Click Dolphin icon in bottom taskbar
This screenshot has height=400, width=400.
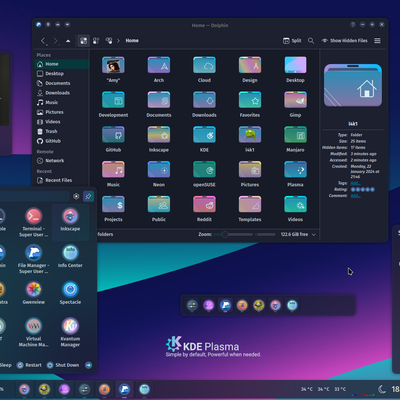click(x=124, y=389)
